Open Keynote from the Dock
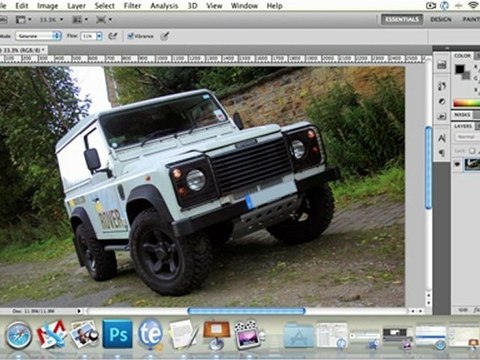 pyautogui.click(x=217, y=334)
